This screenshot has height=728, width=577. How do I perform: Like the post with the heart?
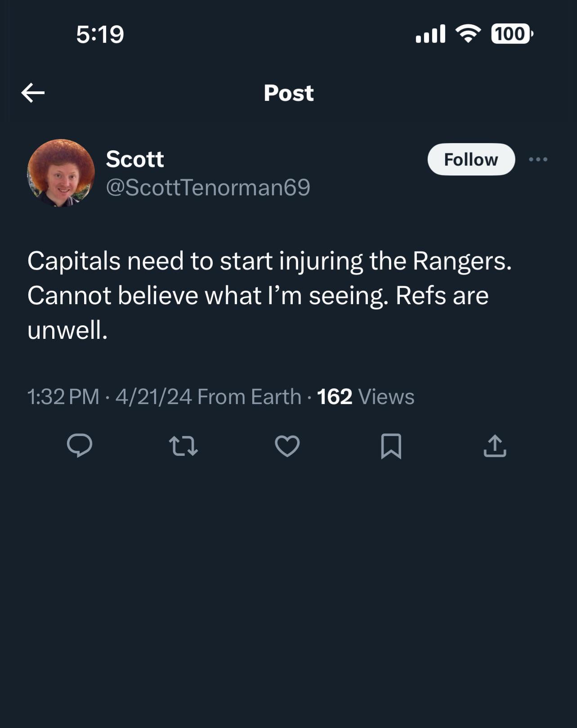click(x=287, y=446)
